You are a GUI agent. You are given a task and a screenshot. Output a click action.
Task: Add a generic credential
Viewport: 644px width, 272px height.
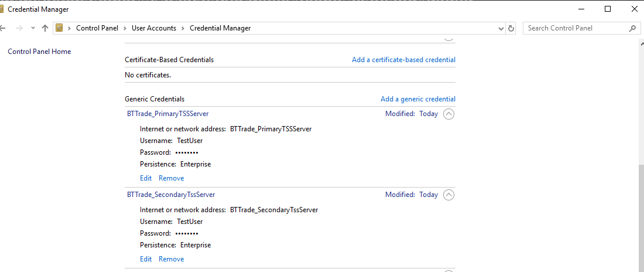pos(417,99)
